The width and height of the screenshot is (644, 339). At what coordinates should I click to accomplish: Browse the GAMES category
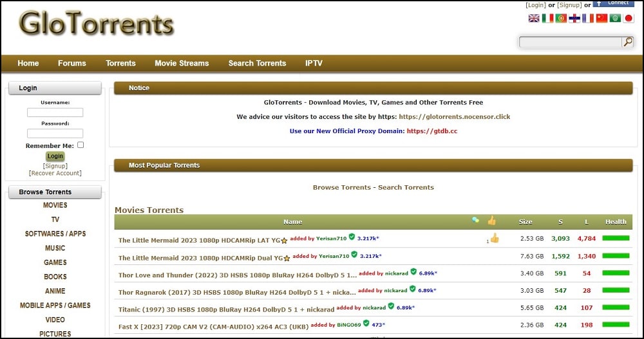point(55,262)
